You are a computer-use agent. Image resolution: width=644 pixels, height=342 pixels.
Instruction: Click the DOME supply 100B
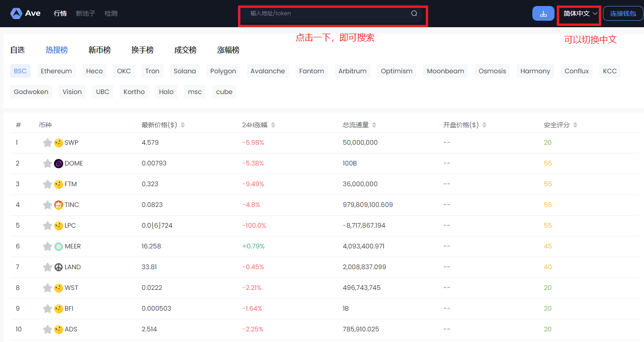pos(350,164)
